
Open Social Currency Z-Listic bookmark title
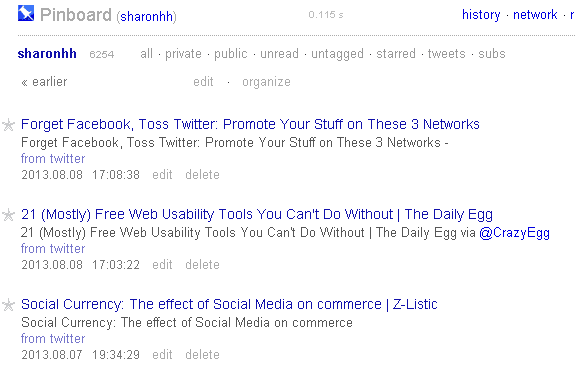click(x=229, y=304)
